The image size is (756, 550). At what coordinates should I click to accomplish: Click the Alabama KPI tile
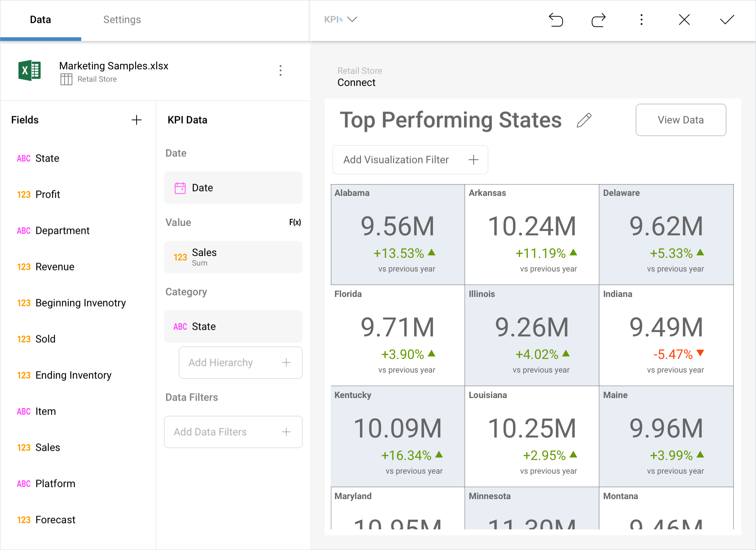point(398,235)
